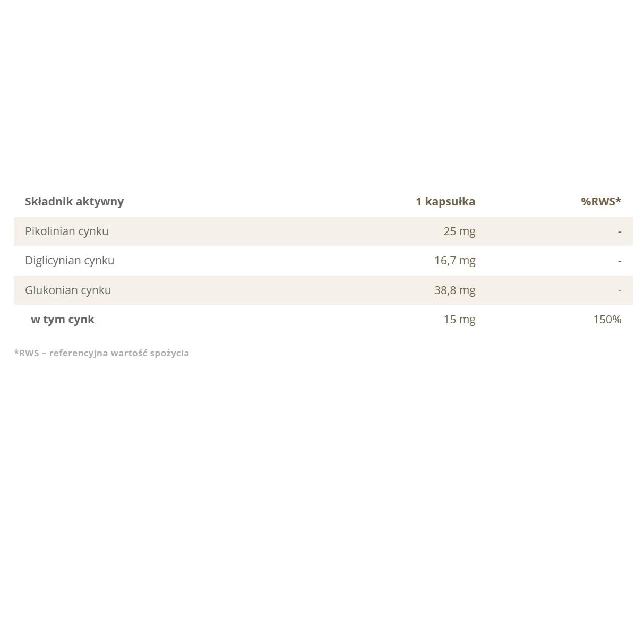Click the '%RWS*' column header

click(601, 202)
